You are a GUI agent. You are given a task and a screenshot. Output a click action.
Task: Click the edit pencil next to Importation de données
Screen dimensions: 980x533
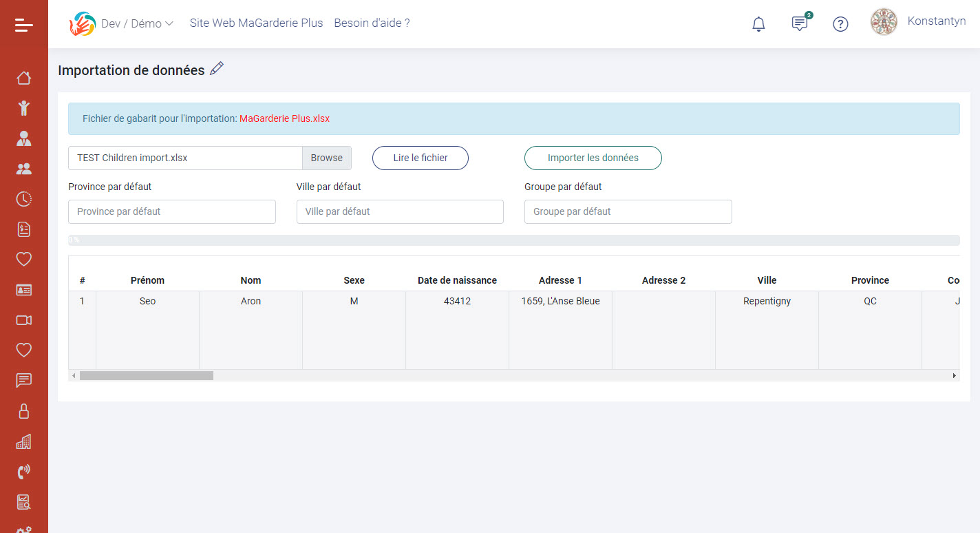[217, 68]
